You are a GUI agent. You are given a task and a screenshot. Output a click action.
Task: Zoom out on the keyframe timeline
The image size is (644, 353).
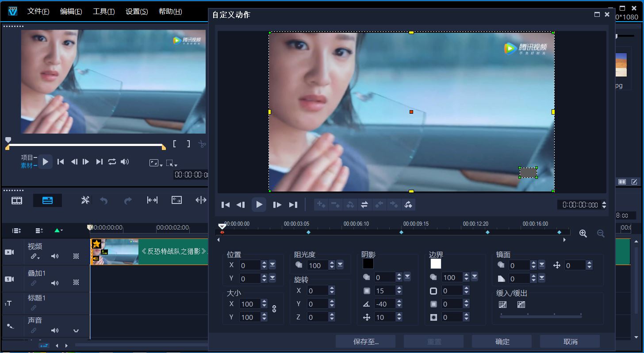[601, 234]
